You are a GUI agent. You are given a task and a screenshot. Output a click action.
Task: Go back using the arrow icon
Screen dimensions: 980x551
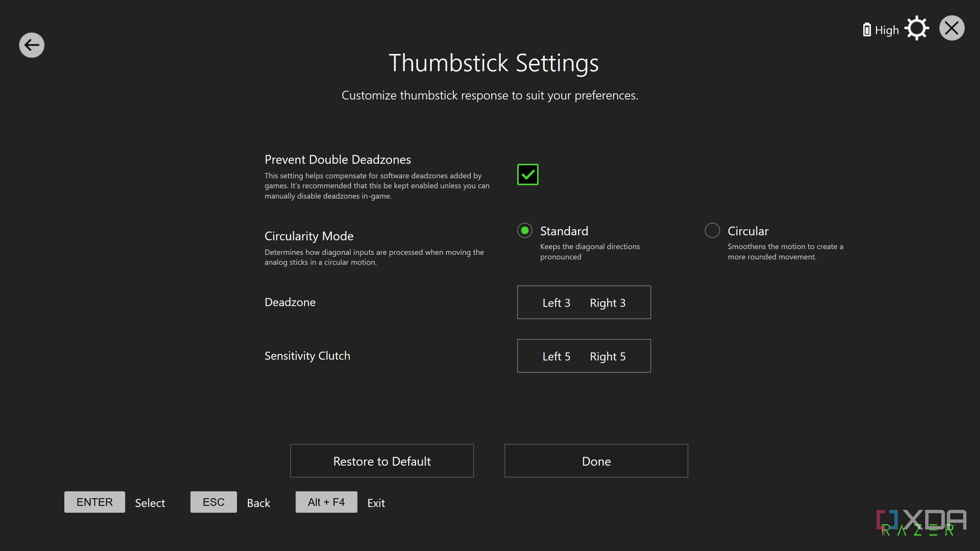click(32, 45)
